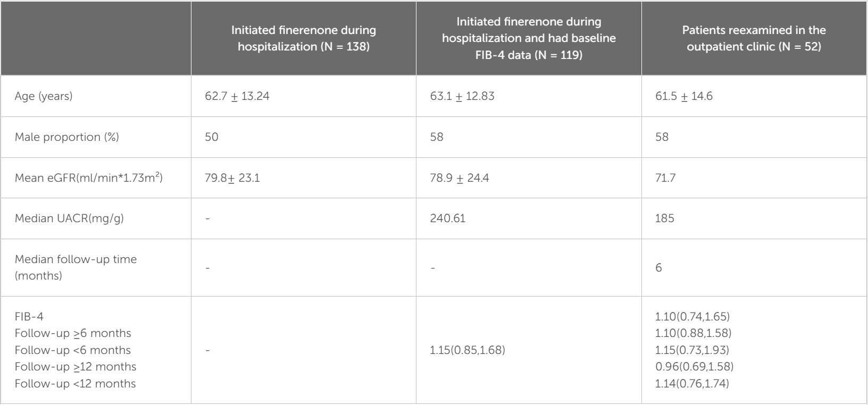This screenshot has width=868, height=405.
Task: Click the 'Patients reexamined in the outpatient clinic' header
Action: tap(754, 38)
